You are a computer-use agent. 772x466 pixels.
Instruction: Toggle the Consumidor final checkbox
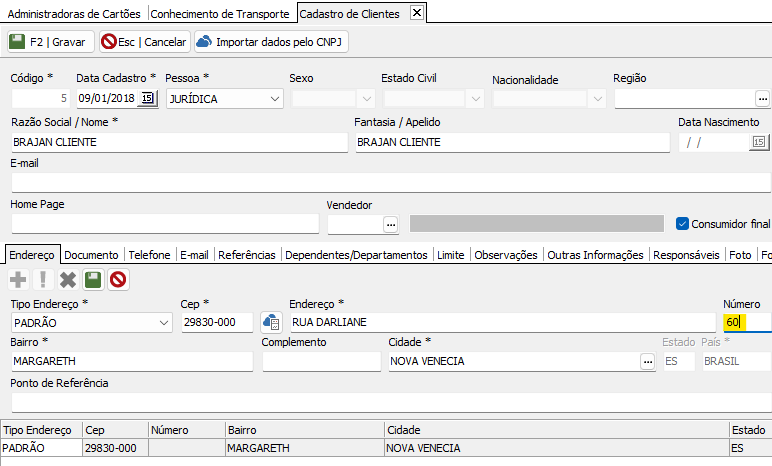tap(683, 224)
